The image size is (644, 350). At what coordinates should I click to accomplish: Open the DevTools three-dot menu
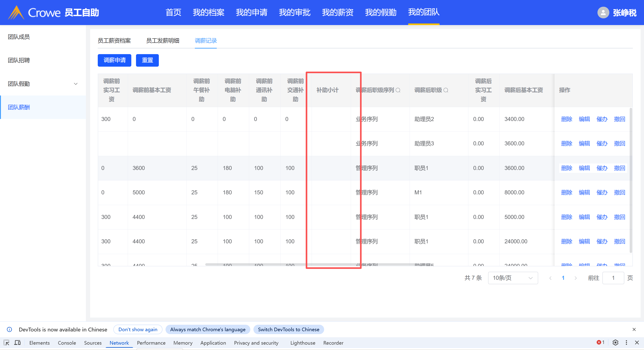tap(626, 342)
